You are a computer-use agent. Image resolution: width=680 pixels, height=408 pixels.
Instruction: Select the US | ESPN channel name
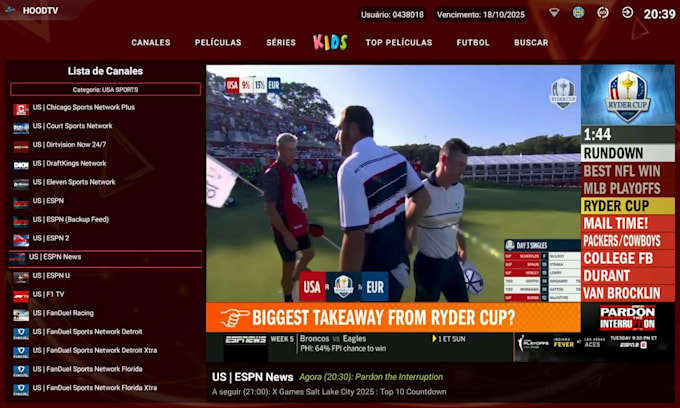point(48,201)
